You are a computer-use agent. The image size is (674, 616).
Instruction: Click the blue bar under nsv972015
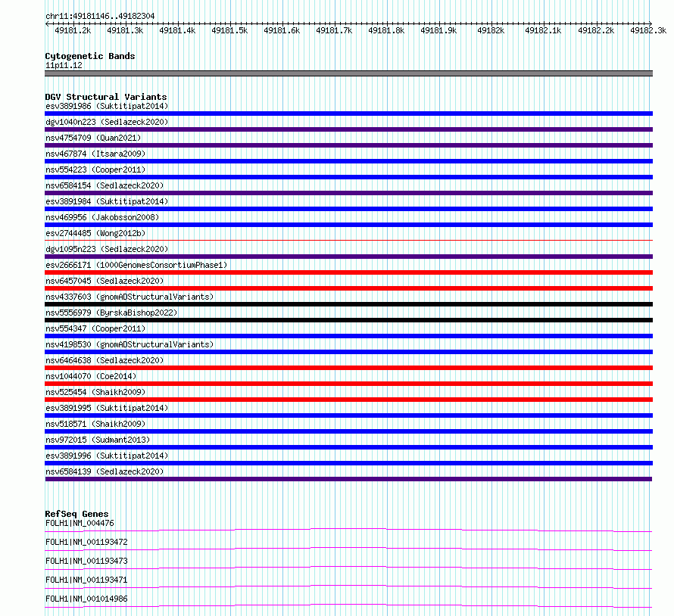(348, 447)
